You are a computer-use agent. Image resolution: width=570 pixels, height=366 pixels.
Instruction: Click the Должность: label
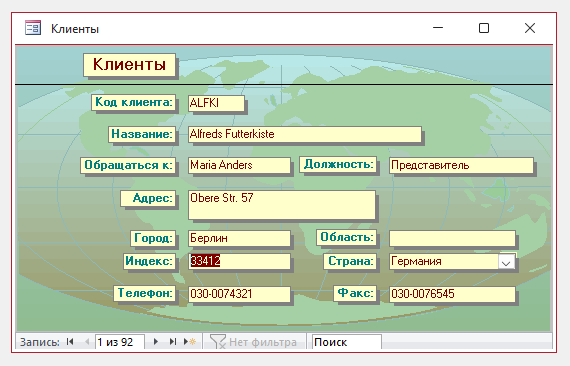[338, 164]
